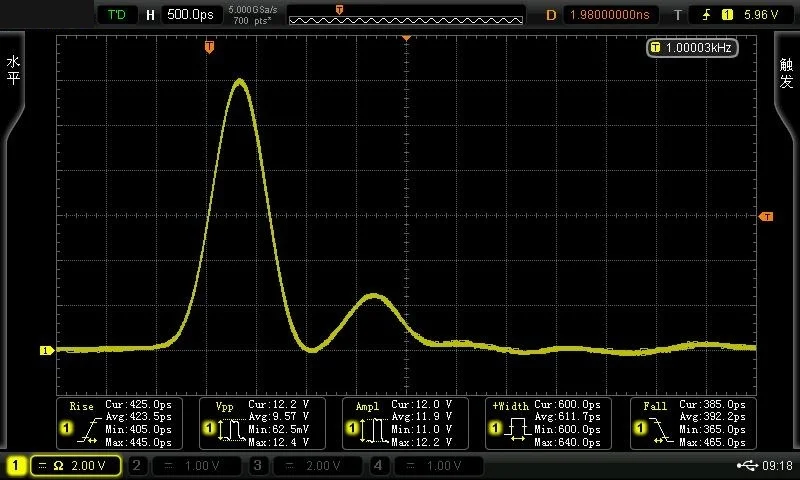Select the 1.98000000ns delay value
Image resolution: width=800 pixels, height=480 pixels.
pos(610,14)
